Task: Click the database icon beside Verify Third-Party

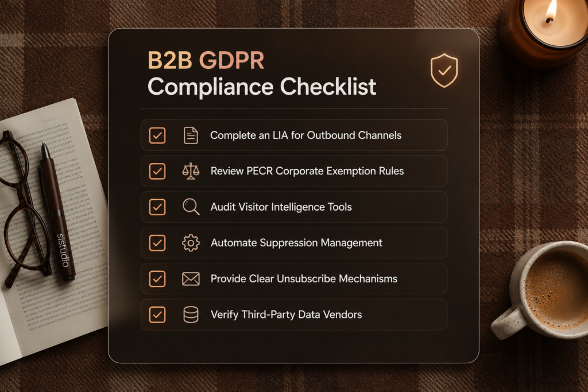Action: pos(191,315)
